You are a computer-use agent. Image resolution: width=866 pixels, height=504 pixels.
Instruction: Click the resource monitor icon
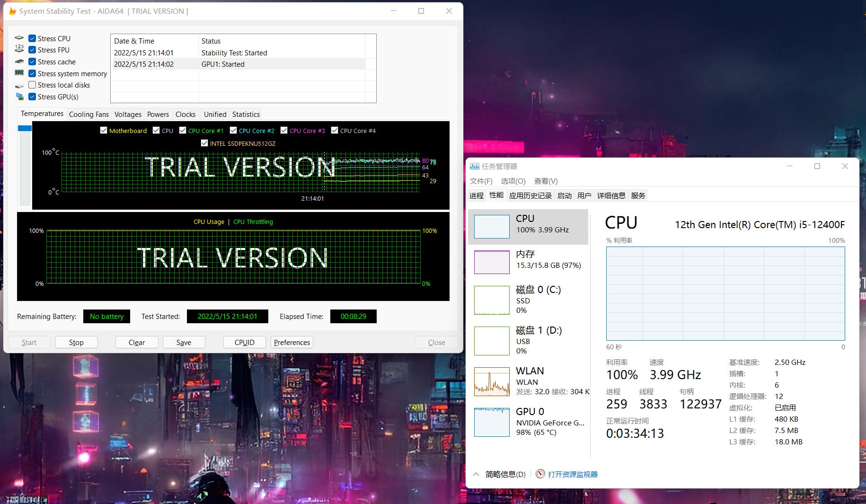point(540,474)
